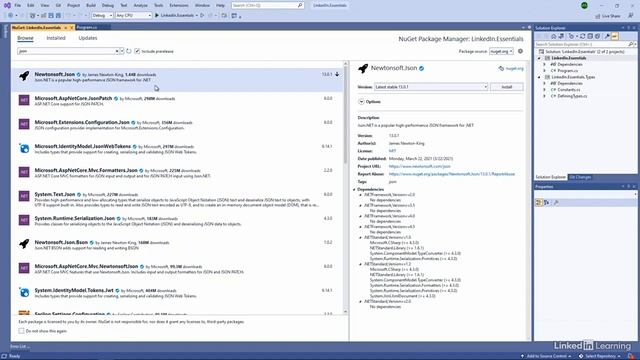Click the Newtonsoft.Json rocket icon in list
Image resolution: width=640 pixels, height=360 pixels.
point(24,76)
